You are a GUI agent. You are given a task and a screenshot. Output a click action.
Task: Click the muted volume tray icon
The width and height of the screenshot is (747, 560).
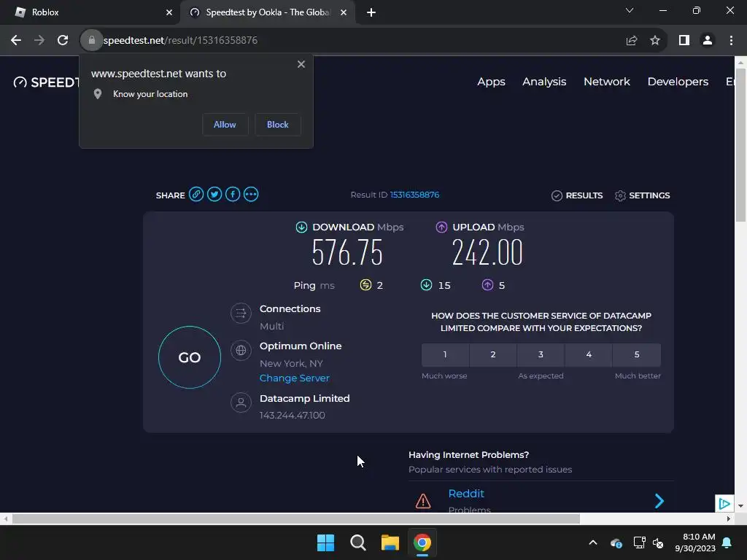point(659,542)
